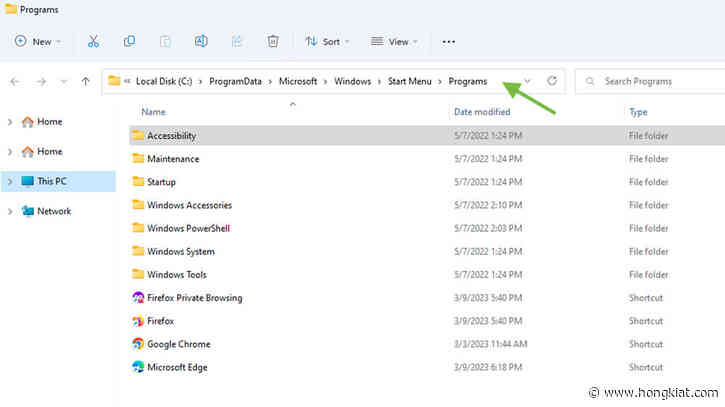Click Microsoft Edge date 3/9/2023 6:18 PM

(488, 367)
